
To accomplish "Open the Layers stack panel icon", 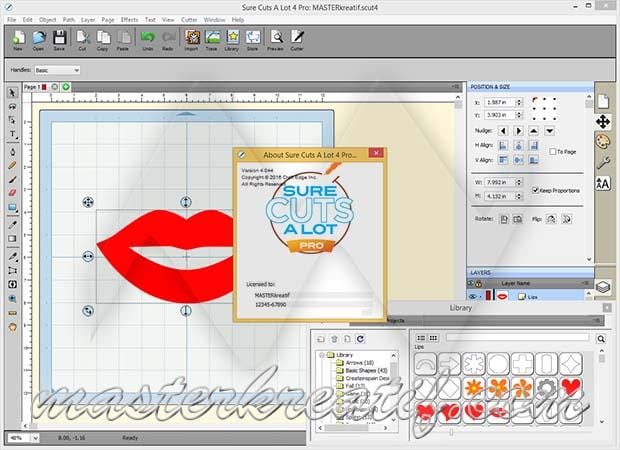I will [603, 287].
